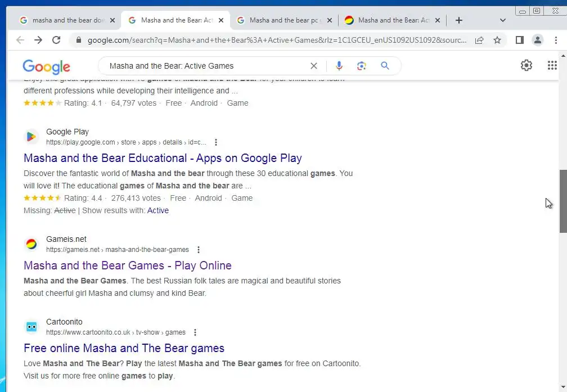This screenshot has width=567, height=392.
Task: Clear the Google search box text
Action: (x=313, y=66)
